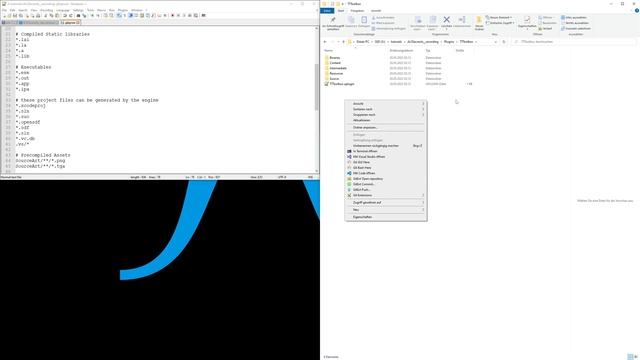Expand the Neu submenu

[385, 210]
